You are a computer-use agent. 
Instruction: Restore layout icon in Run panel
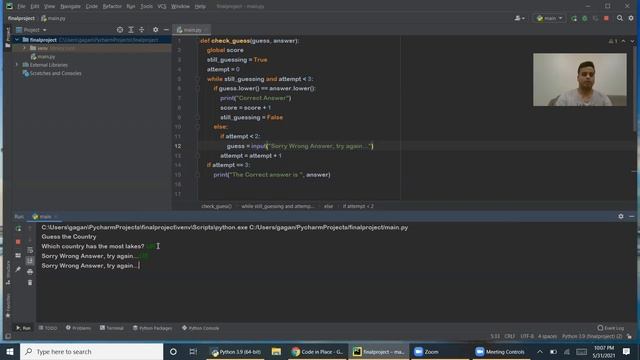[18, 256]
